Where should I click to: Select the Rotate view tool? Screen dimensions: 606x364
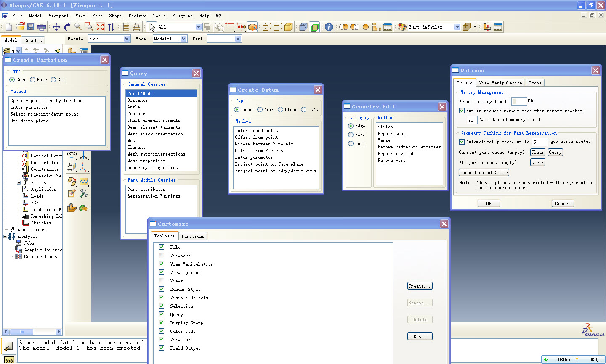coord(67,27)
